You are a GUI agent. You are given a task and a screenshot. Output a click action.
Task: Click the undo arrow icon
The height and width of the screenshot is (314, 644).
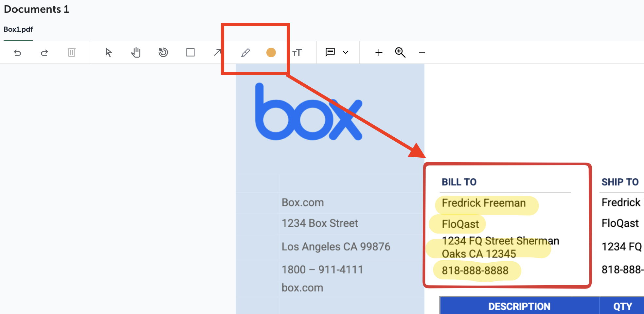[x=18, y=53]
